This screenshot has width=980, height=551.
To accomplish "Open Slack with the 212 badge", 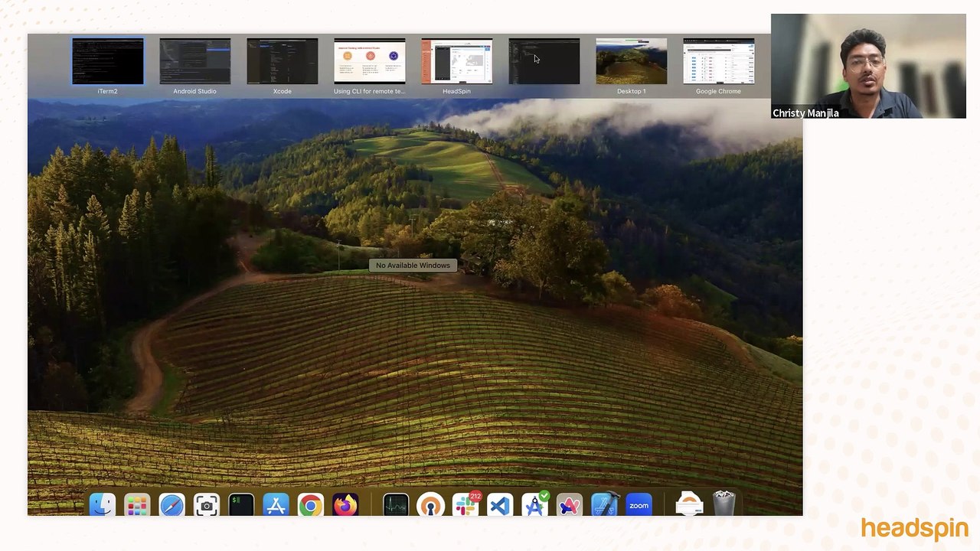I will [x=465, y=505].
